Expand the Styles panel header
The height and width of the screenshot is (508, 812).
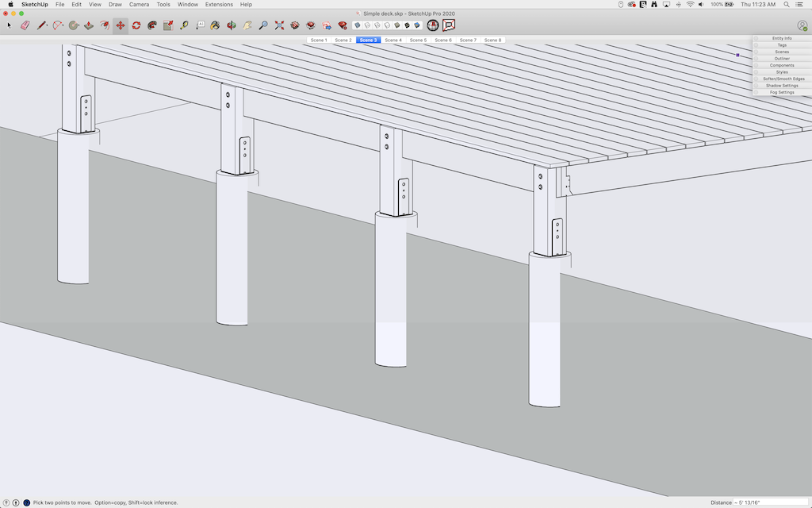[x=782, y=72]
